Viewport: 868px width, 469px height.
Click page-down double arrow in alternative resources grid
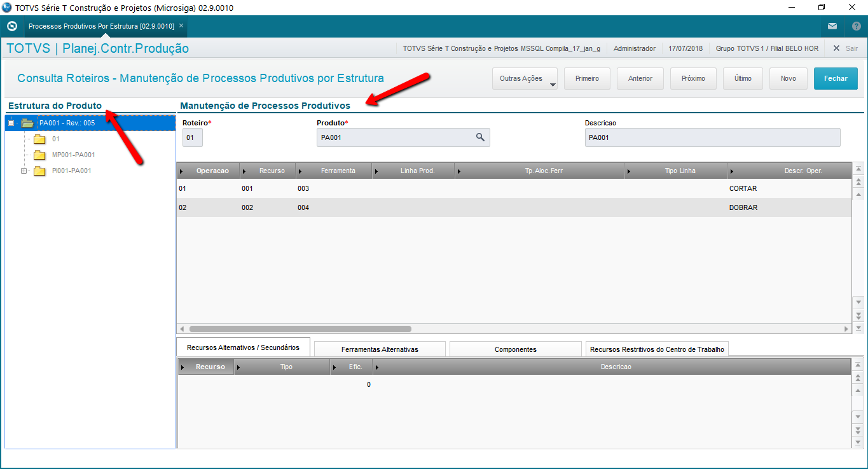pos(858,430)
